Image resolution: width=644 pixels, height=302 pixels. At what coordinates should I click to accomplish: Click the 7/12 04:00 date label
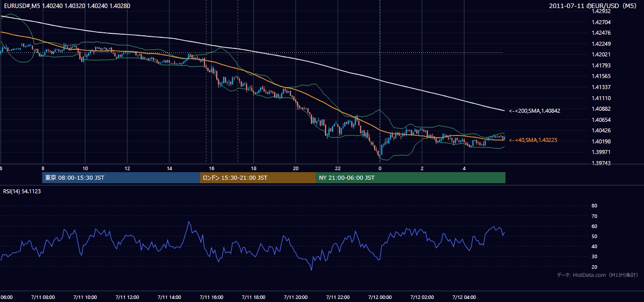(x=464, y=297)
